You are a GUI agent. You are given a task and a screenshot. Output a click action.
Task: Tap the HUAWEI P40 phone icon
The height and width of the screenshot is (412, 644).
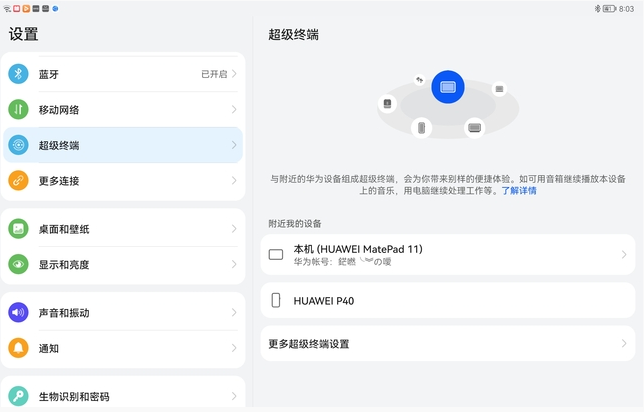click(x=276, y=300)
